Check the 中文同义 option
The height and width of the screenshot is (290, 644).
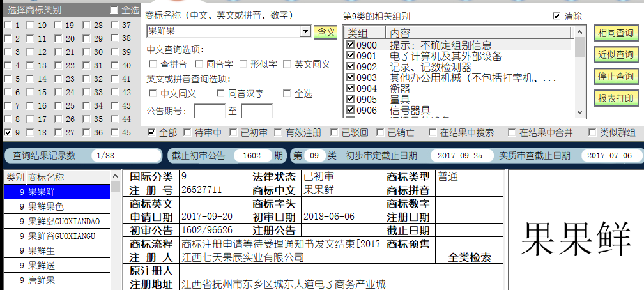click(153, 94)
